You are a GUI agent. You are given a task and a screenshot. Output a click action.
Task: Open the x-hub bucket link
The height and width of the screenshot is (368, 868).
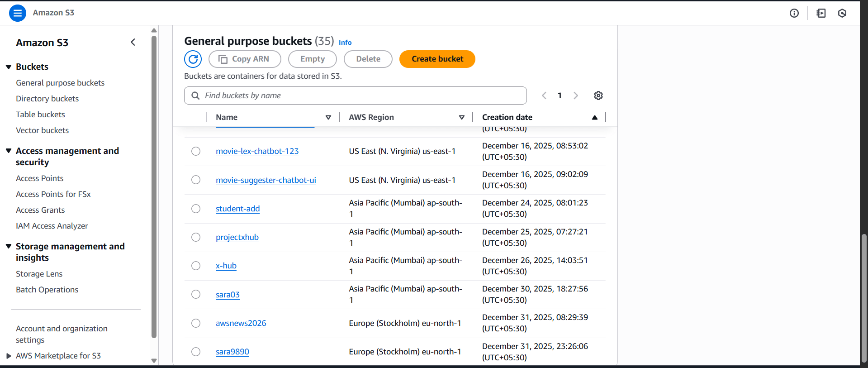226,266
